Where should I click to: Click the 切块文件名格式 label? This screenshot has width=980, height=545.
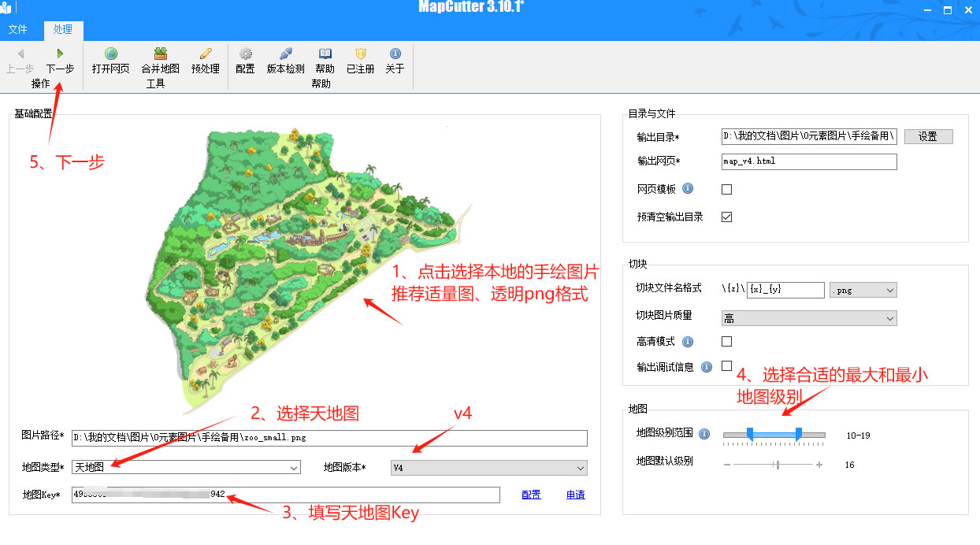(x=670, y=288)
